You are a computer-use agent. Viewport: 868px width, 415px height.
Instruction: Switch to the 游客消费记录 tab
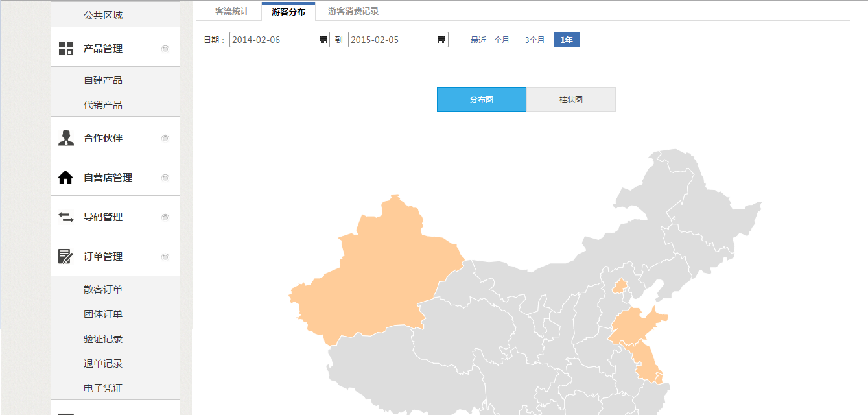[x=353, y=12]
